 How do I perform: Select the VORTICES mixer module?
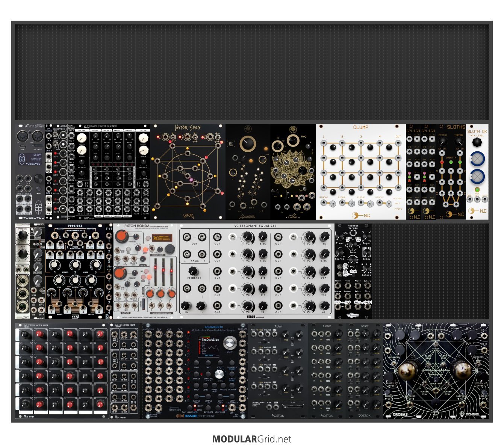[x=75, y=271]
